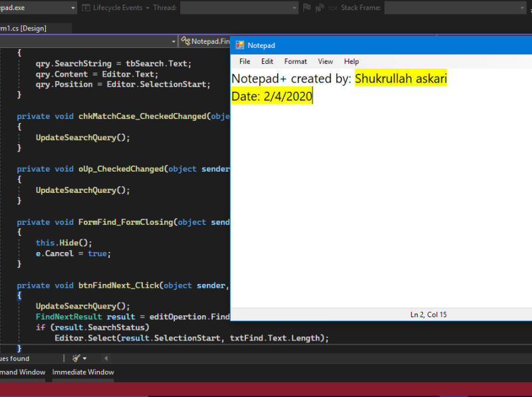532x397 pixels.
Task: Click the chkMatchCase_CheckedChanged method name
Action: (142, 116)
